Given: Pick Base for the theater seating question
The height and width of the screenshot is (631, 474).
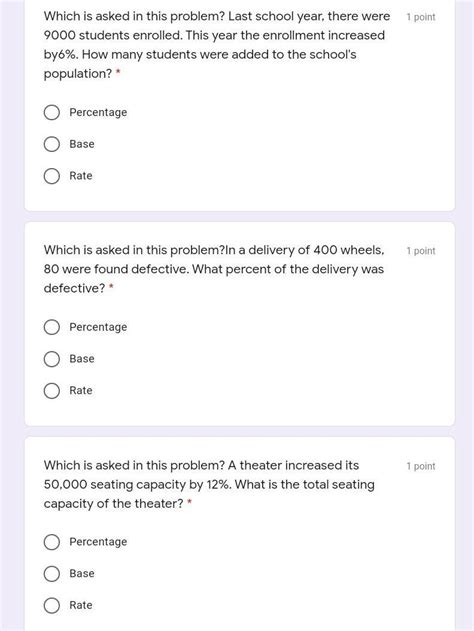Looking at the screenshot, I should [x=52, y=574].
